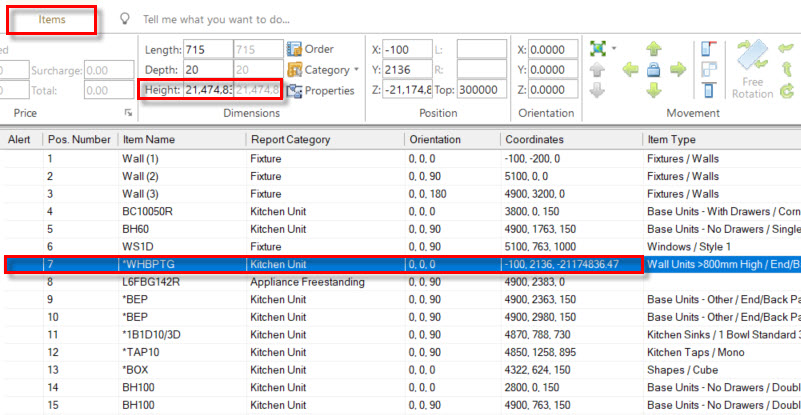Click the editable Height field

click(x=208, y=90)
